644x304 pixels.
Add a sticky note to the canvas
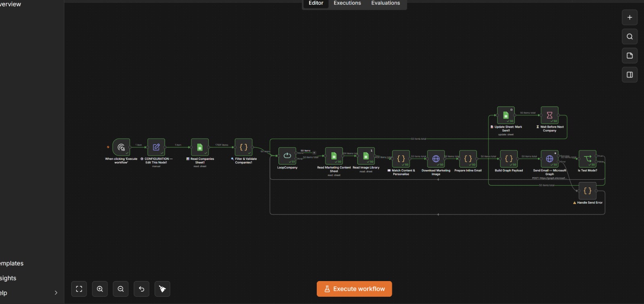click(x=630, y=56)
